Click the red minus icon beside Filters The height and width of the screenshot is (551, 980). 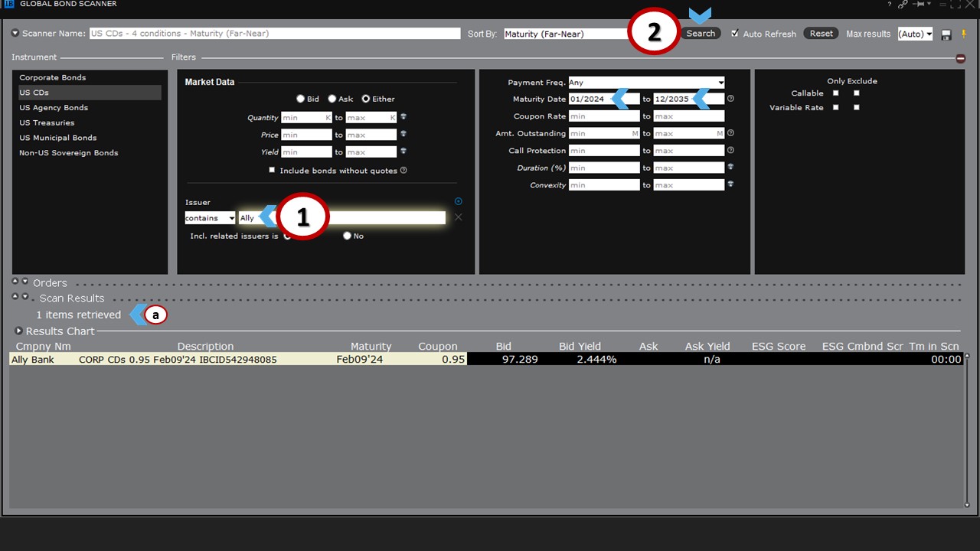pyautogui.click(x=960, y=58)
